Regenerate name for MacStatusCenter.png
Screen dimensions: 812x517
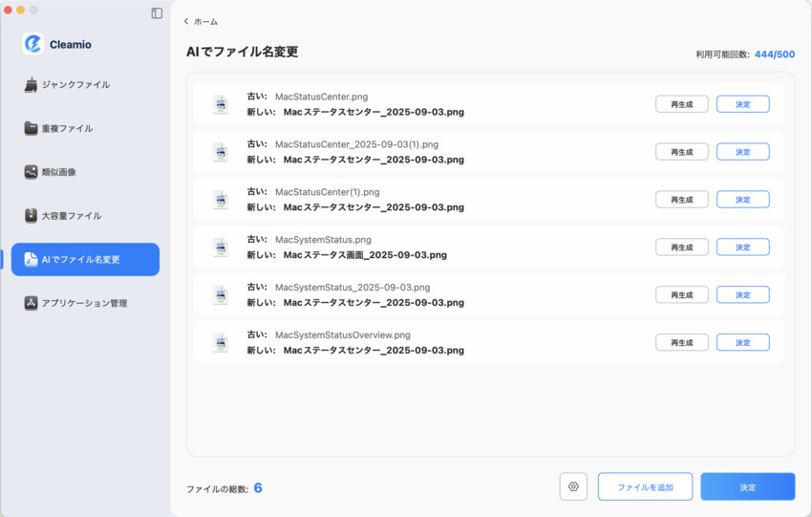coord(681,104)
